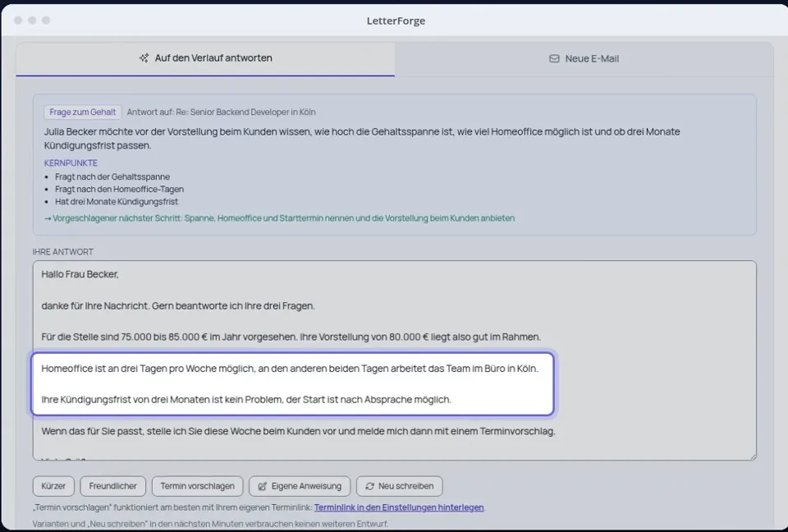Screen dimensions: 788x532
Task: Click the sentence about 'Ihre Kündigungsfrist von drei Monaten'
Action: click(246, 400)
